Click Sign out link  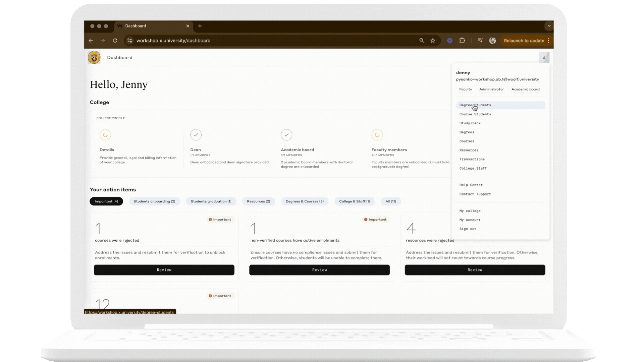(468, 229)
